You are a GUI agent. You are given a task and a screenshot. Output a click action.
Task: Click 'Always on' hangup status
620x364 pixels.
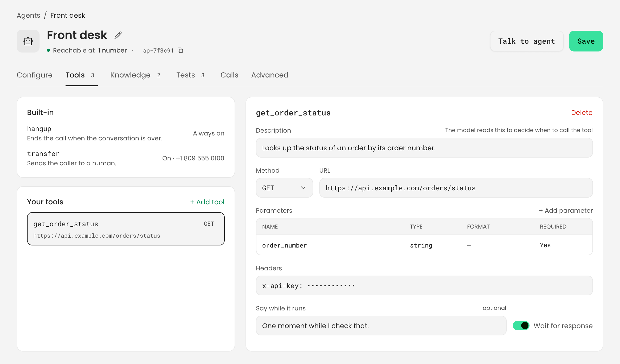209,133
